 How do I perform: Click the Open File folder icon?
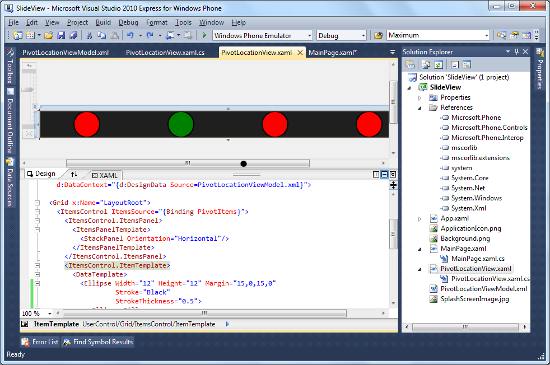(49, 35)
